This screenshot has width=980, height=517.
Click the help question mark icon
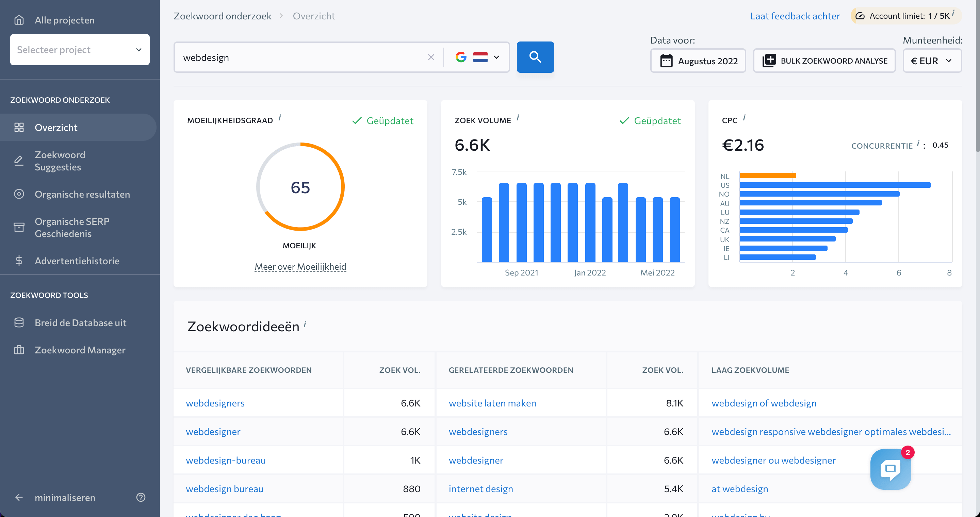pyautogui.click(x=141, y=497)
